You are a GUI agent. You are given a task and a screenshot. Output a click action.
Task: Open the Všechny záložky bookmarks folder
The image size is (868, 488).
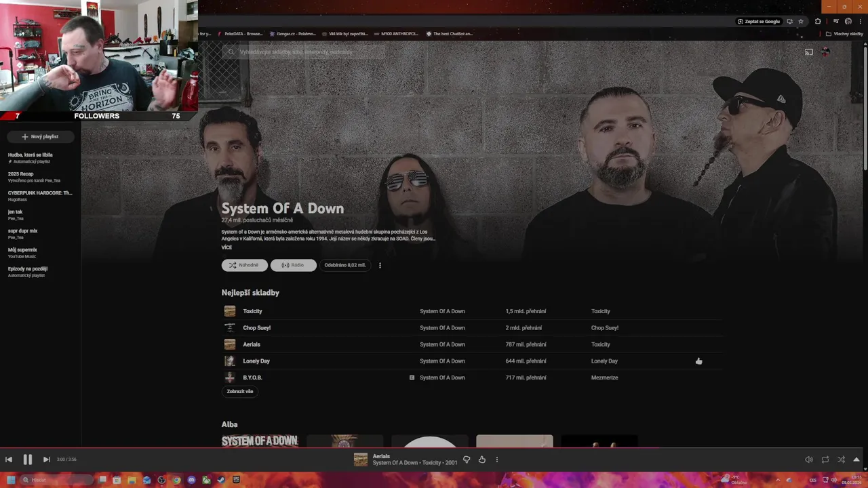point(844,33)
